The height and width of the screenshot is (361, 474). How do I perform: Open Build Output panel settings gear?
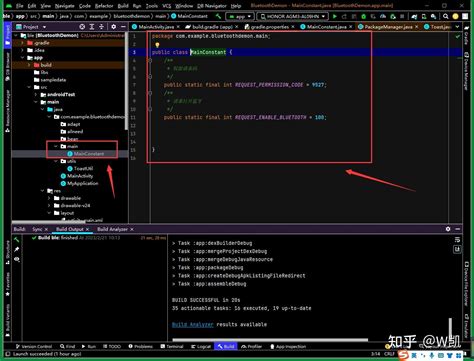[x=448, y=229]
